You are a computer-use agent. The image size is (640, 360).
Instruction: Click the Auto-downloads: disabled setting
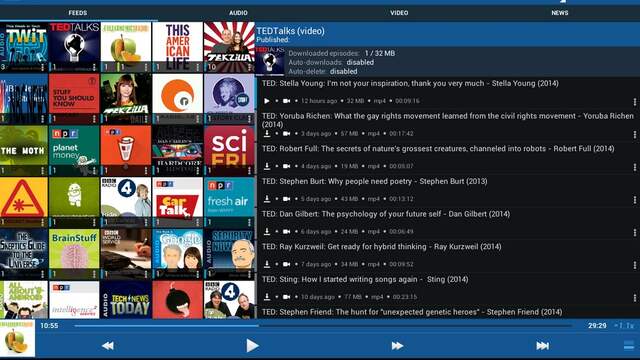tap(331, 62)
